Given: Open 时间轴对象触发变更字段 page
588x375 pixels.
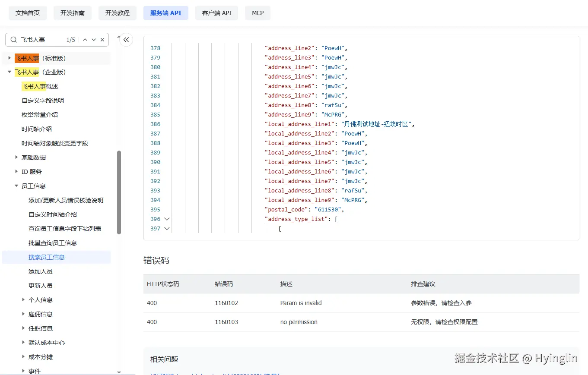Looking at the screenshot, I should [55, 143].
